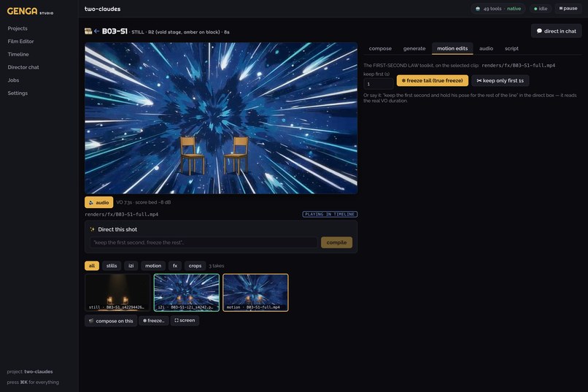Open Director chat in the sidebar
Viewport: 588px width, 392px height.
(23, 67)
